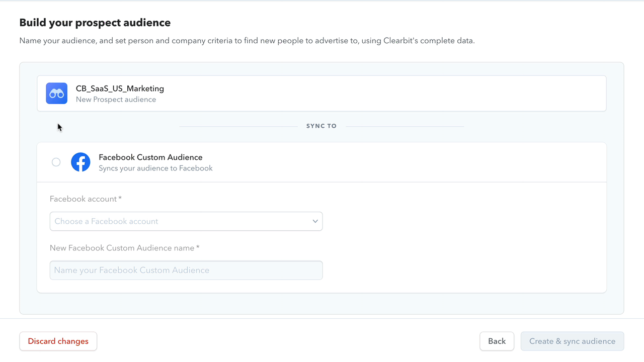This screenshot has width=644, height=362.
Task: Click the CB_SaaS_US_Marketing audience name
Action: [x=120, y=88]
